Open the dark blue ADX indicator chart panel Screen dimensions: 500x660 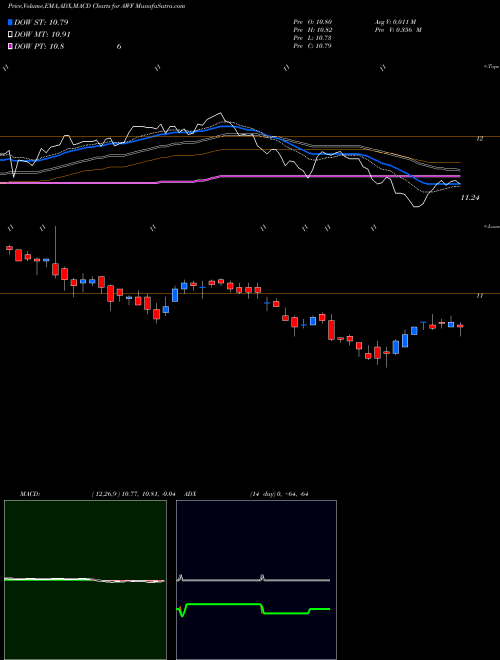coord(256,580)
